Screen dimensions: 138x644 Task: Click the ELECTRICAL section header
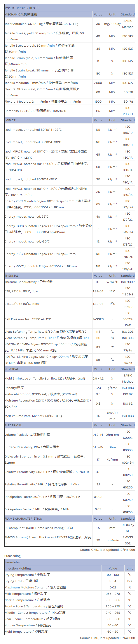click(13, 425)
